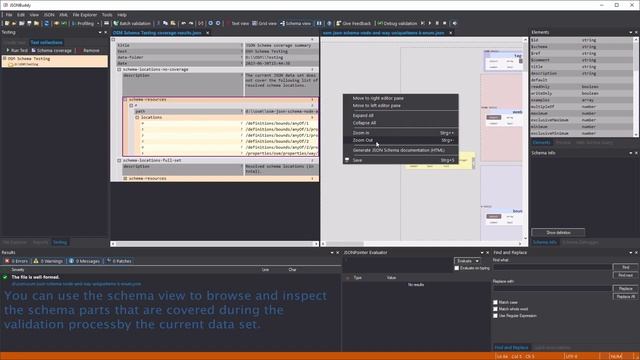
Task: Switch to Test collections tab
Action: (x=47, y=42)
